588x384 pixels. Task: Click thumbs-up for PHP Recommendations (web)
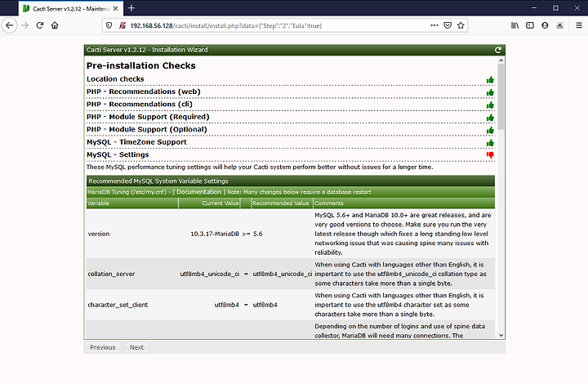(490, 92)
